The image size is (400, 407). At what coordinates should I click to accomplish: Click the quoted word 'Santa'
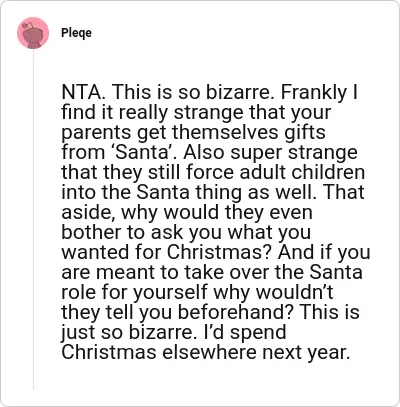coord(143,152)
